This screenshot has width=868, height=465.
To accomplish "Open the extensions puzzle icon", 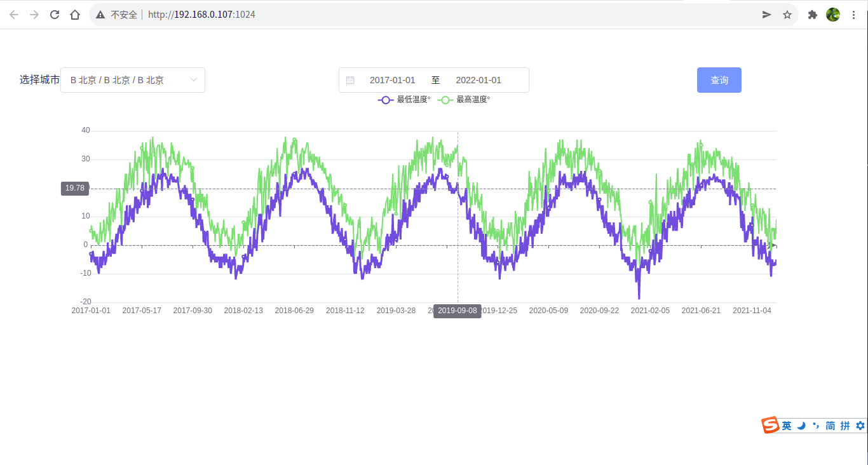I will coord(812,15).
